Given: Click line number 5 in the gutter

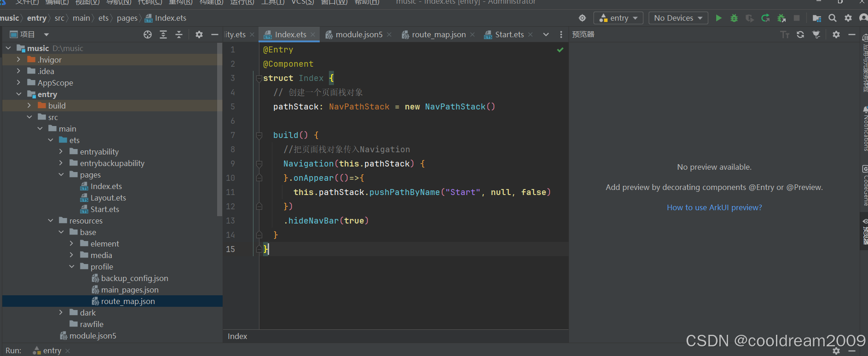Looking at the screenshot, I should pyautogui.click(x=232, y=107).
